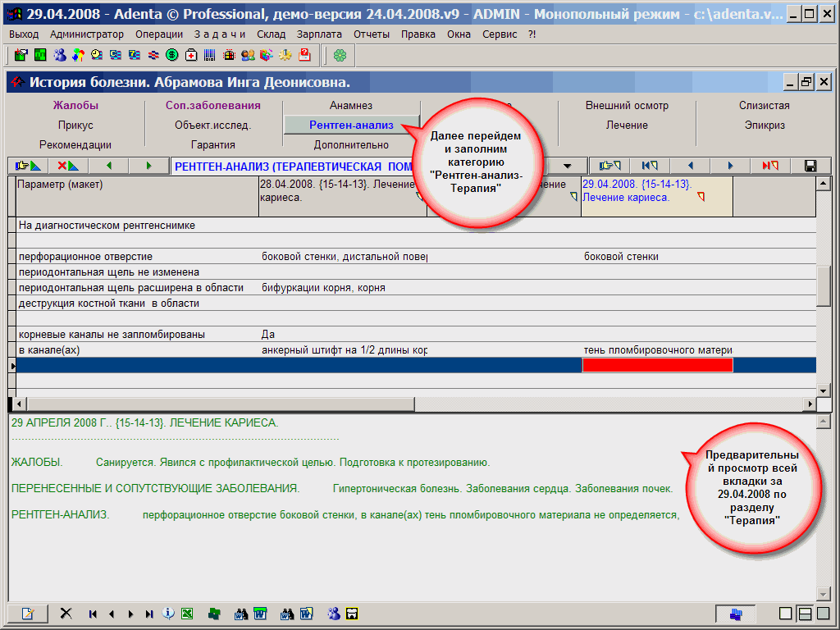
Task: Click the Excel export icon in bottom bar
Action: [187, 614]
